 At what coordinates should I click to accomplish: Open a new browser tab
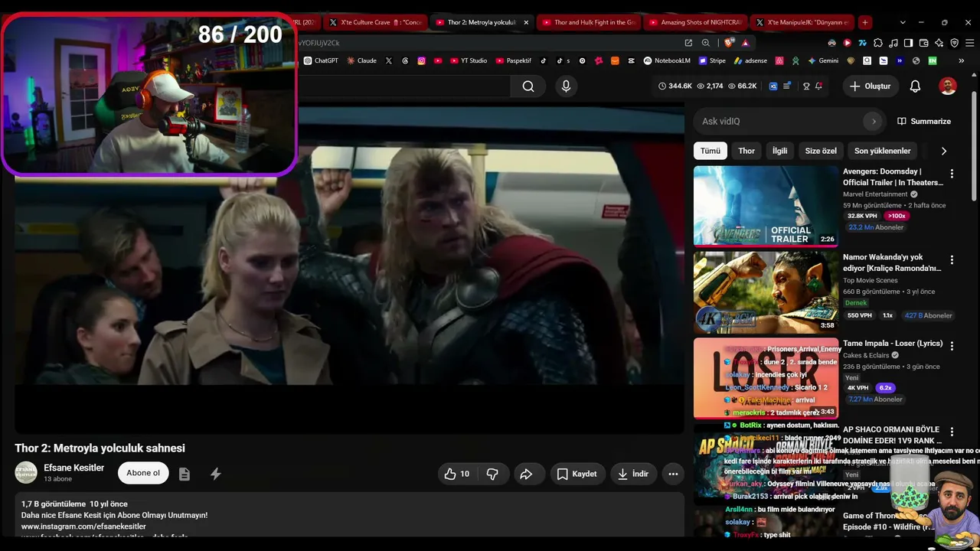[864, 22]
